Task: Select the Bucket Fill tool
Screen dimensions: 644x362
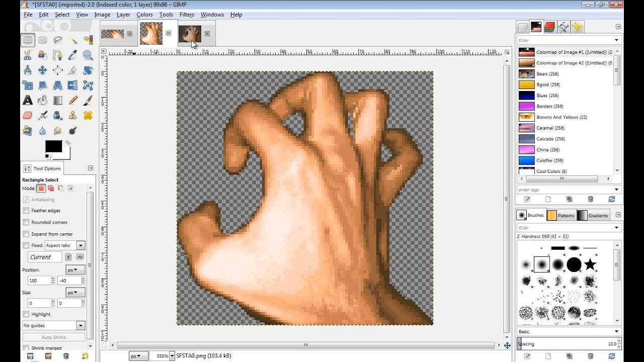Action: click(x=43, y=101)
